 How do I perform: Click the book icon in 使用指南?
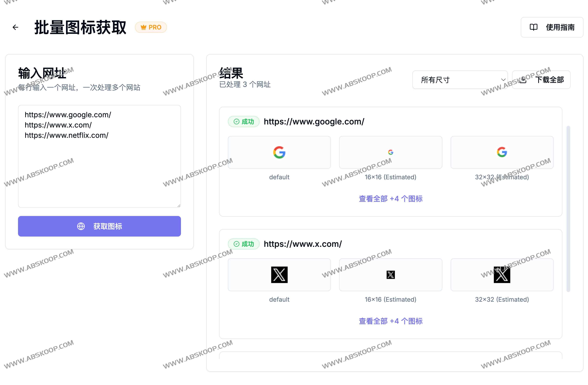533,27
